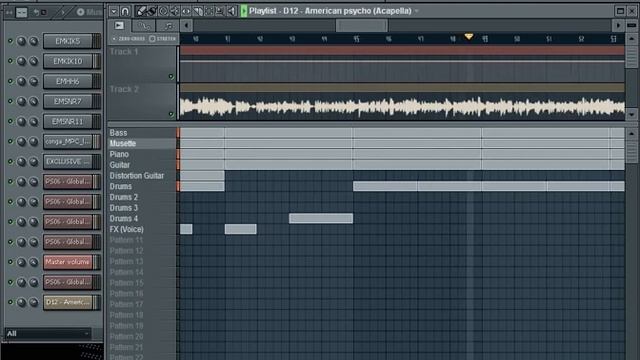Click the graph editor icon above channel list

click(22, 13)
